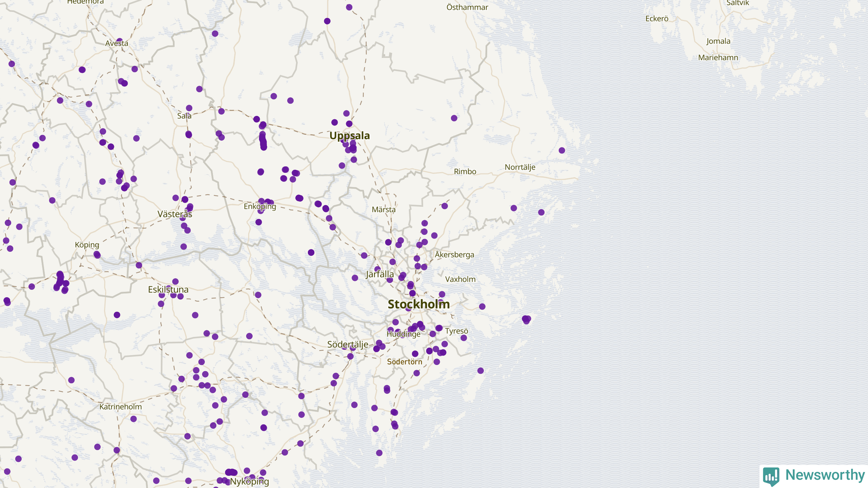The height and width of the screenshot is (488, 868).
Task: Click the Katrineholm map label
Action: pos(120,407)
